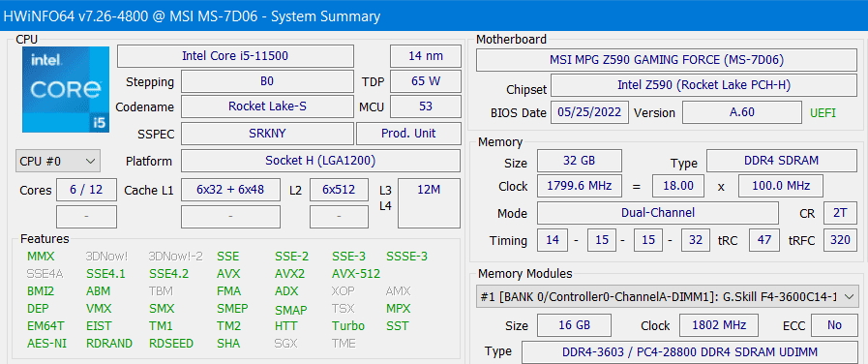Click the tRFC value 320
Image resolution: width=868 pixels, height=364 pixels.
(840, 240)
